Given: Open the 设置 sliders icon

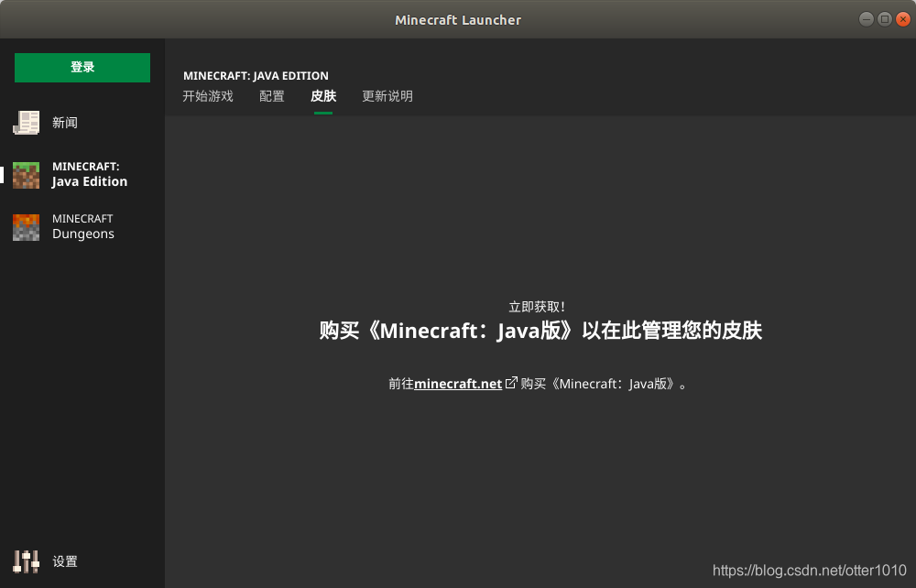Looking at the screenshot, I should click(x=27, y=561).
